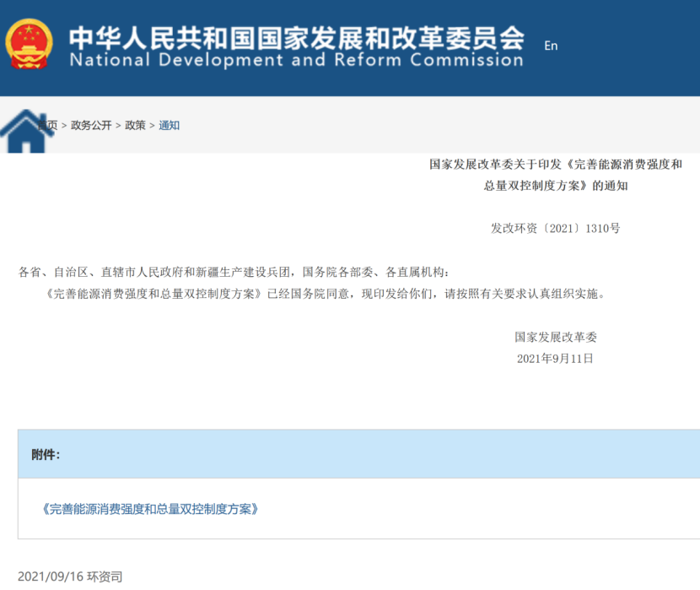Click the blue house home icon
This screenshot has width=700, height=590.
25,133
